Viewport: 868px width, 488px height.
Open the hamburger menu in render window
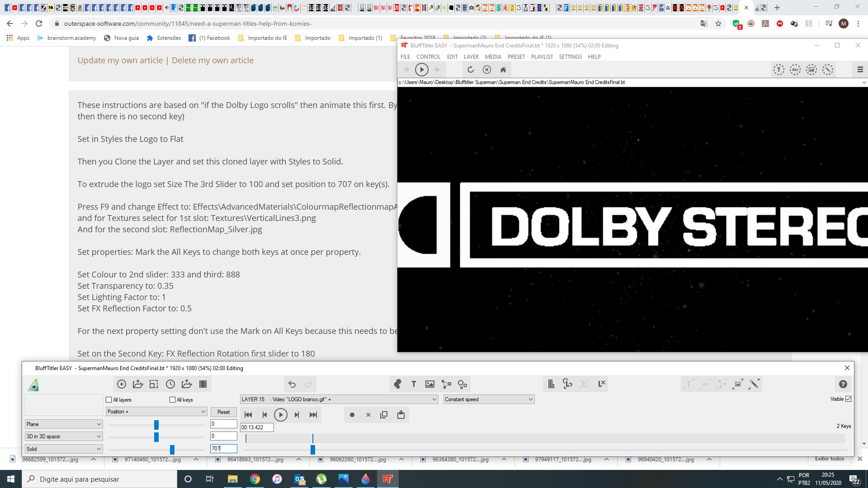coord(860,70)
